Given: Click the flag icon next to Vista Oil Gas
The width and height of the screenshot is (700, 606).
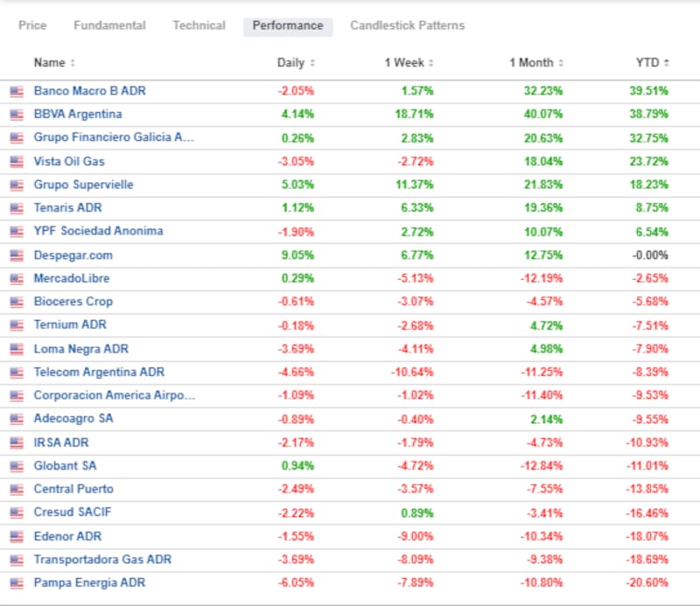Looking at the screenshot, I should click(x=16, y=161).
